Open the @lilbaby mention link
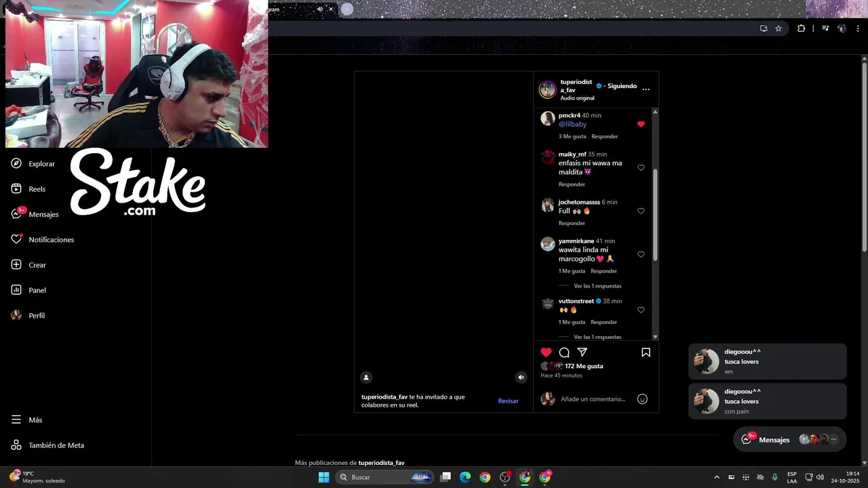The width and height of the screenshot is (868, 488). coord(572,124)
